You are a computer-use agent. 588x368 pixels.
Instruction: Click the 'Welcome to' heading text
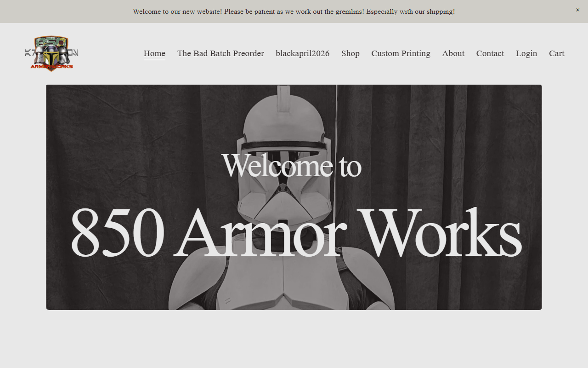click(x=292, y=165)
